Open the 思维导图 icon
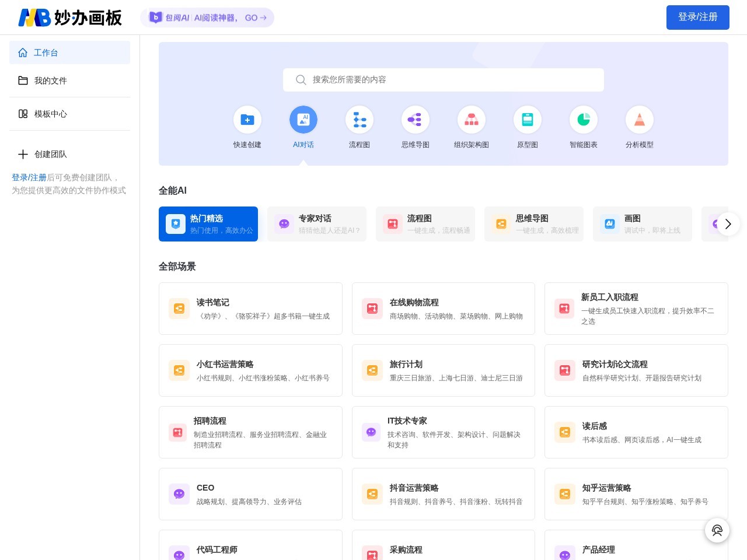 (416, 120)
